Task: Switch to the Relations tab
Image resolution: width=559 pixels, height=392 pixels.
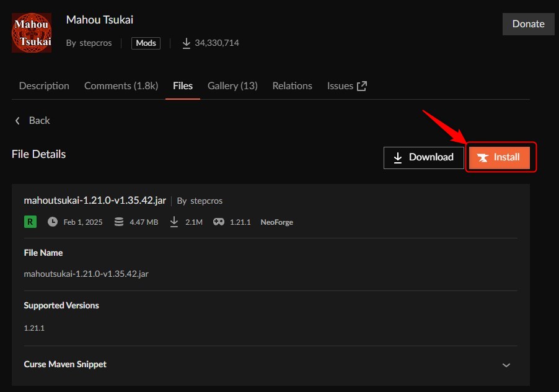Action: click(x=293, y=86)
